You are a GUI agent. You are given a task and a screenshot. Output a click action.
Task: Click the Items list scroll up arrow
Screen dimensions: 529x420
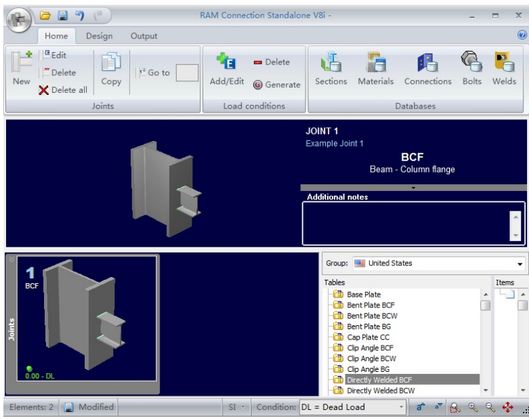point(523,295)
